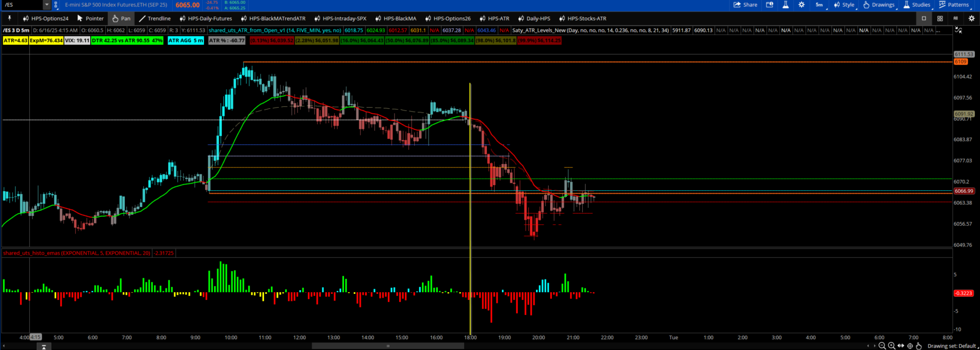Click the ATR AGG 5 m cyan label
The width and height of the screenshot is (980, 350).
186,40
